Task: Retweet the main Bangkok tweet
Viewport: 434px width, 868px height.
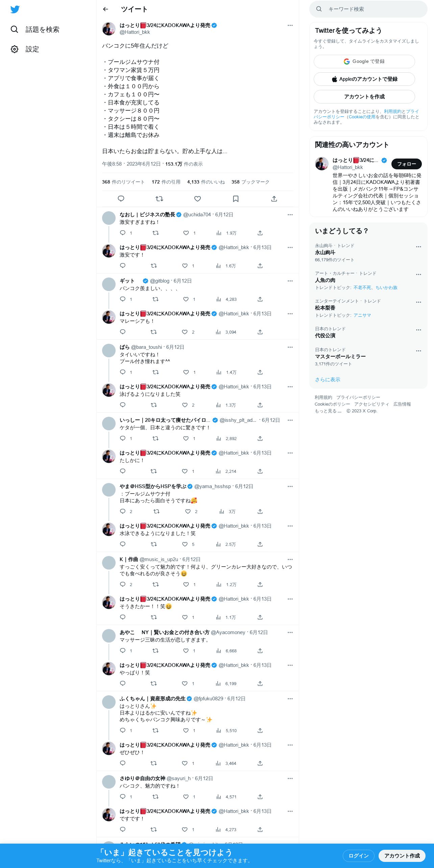Action: tap(159, 199)
